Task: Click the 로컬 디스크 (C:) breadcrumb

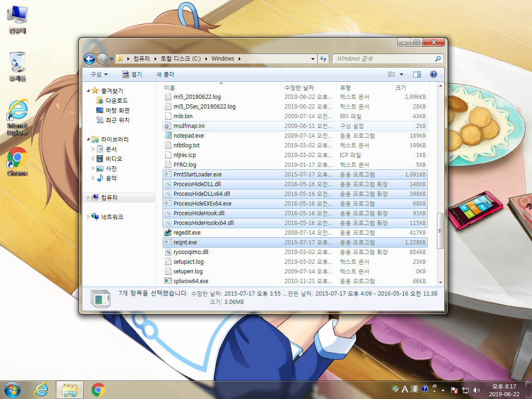Action: coord(181,59)
